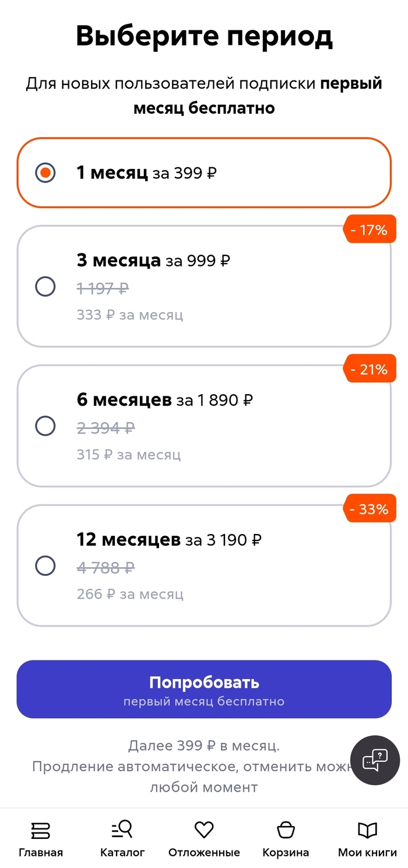The height and width of the screenshot is (868, 408).
Task: Open the support chat bubble icon
Action: (x=375, y=760)
